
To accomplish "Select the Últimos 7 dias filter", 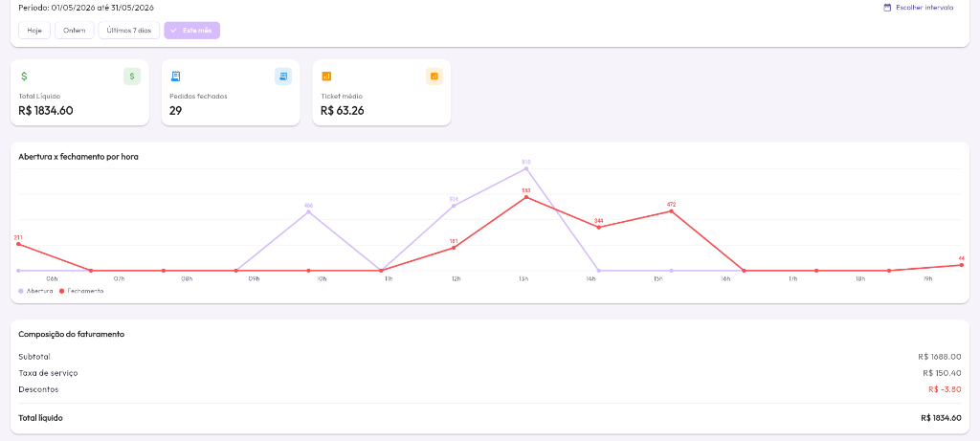I will (129, 30).
